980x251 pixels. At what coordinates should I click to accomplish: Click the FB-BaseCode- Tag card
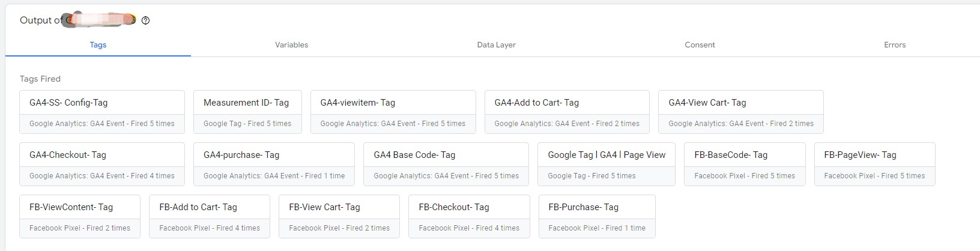[745, 164]
